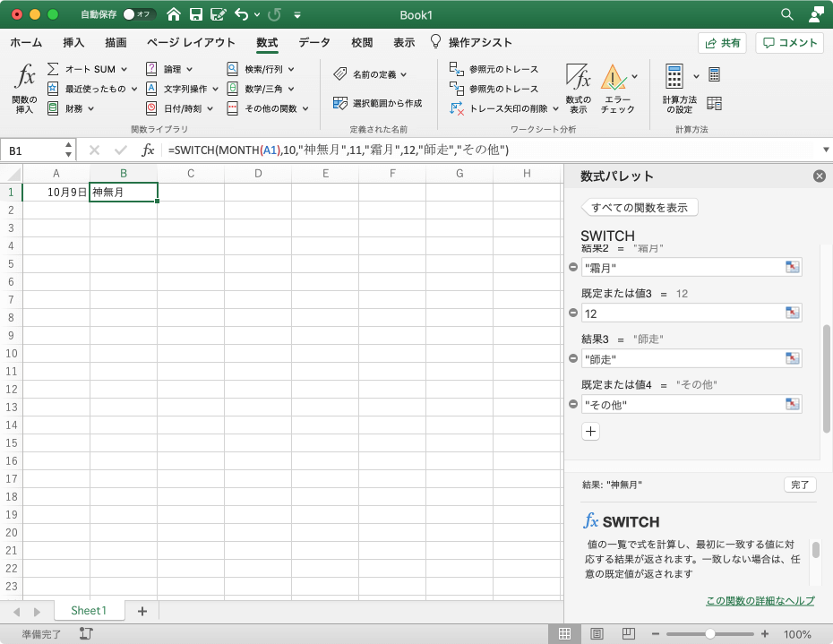Click the コメント (Comments) button
The width and height of the screenshot is (833, 644).
(x=789, y=43)
